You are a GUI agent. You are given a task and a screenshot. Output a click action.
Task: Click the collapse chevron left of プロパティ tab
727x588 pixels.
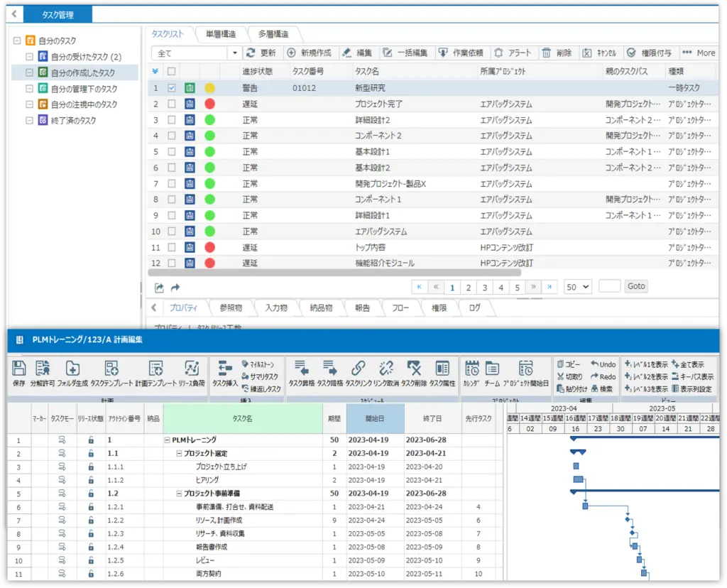pyautogui.click(x=154, y=307)
